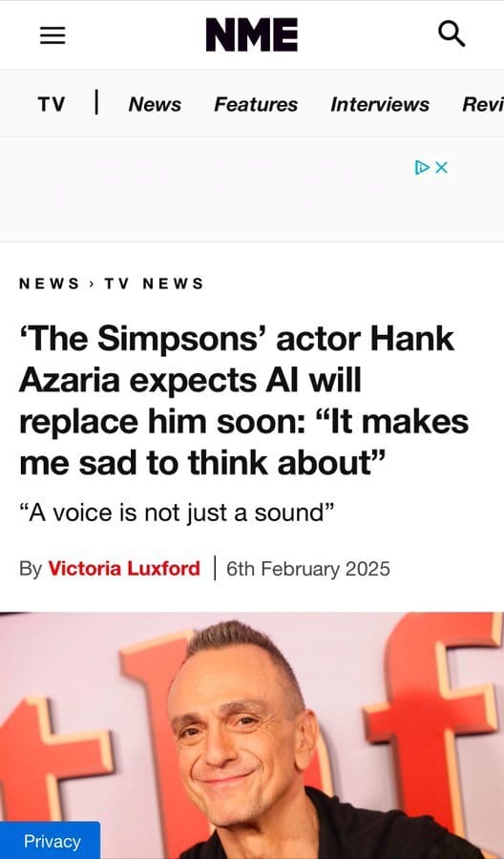Screen dimensions: 504x859
Task: Open author Victoria Luxford's page
Action: 124,569
